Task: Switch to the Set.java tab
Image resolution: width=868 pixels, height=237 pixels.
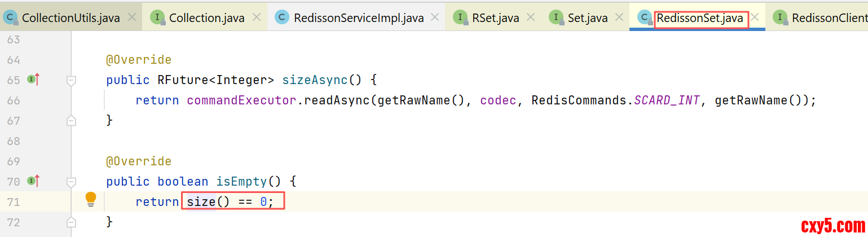Action: click(587, 18)
